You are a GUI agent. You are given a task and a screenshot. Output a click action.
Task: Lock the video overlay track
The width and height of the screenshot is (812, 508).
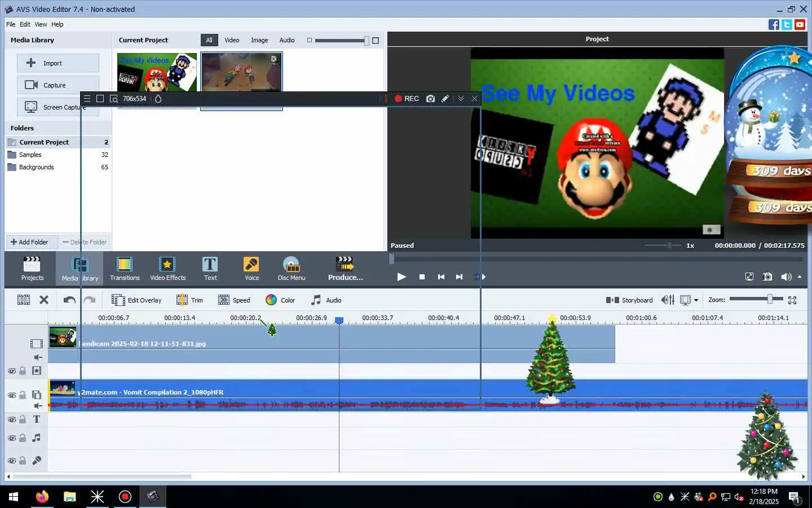23,395
